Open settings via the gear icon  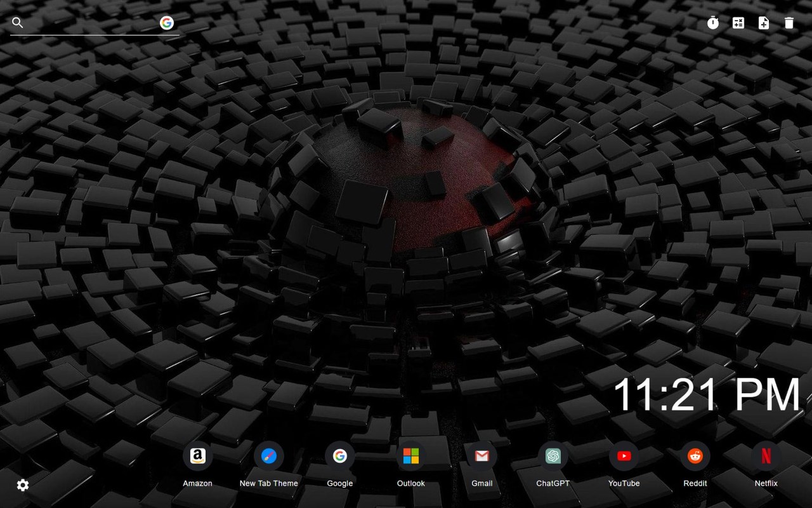23,485
